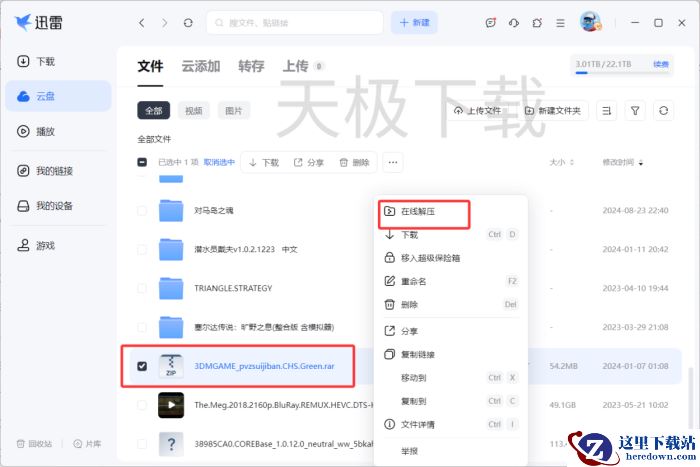This screenshot has width=700, height=467.
Task: Click the 对马岛之魂 folder icon
Action: [x=171, y=210]
